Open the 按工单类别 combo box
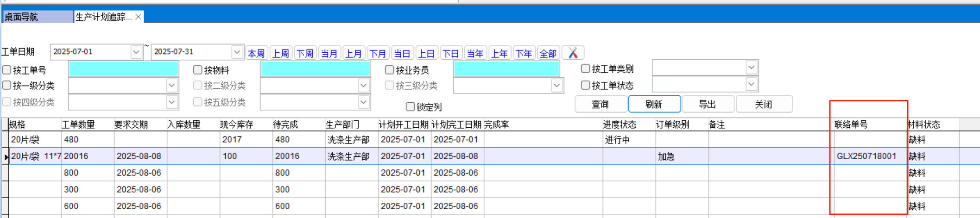980x218 pixels. pyautogui.click(x=751, y=68)
